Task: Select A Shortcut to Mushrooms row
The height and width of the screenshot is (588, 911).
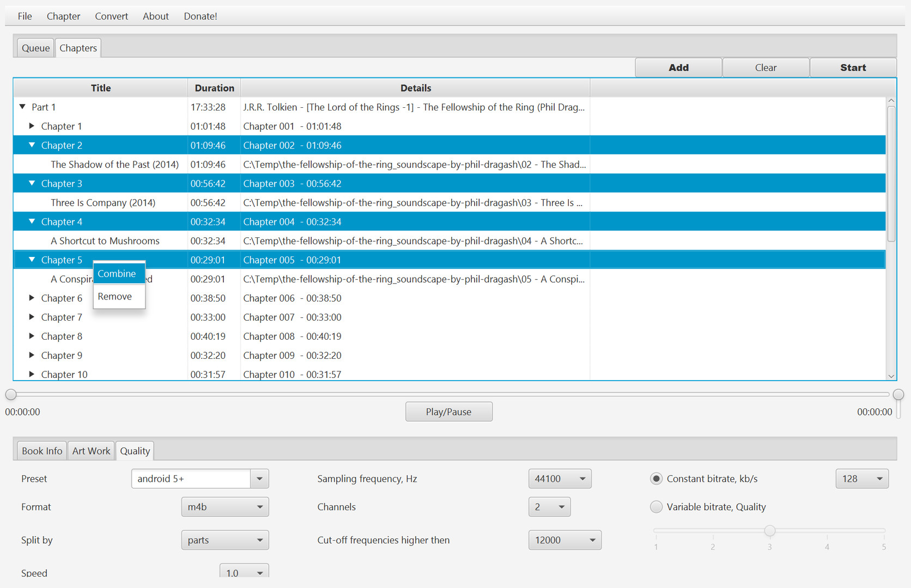Action: tap(450, 241)
